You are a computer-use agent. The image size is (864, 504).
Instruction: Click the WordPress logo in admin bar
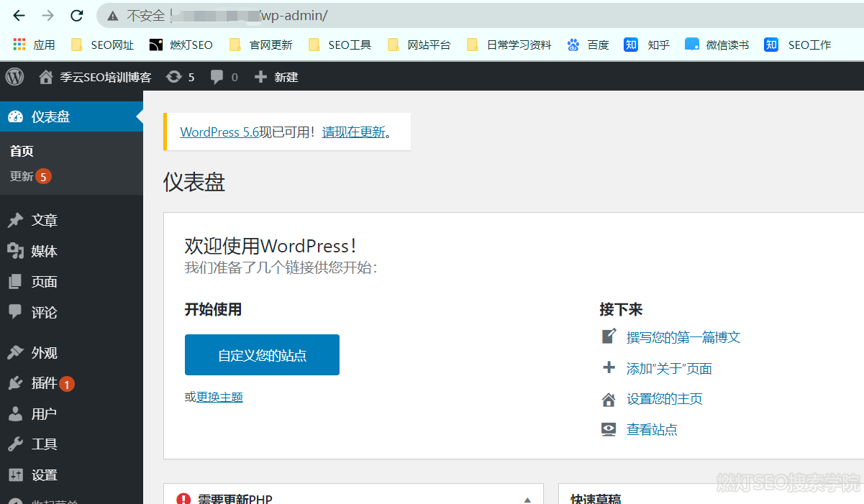(15, 76)
